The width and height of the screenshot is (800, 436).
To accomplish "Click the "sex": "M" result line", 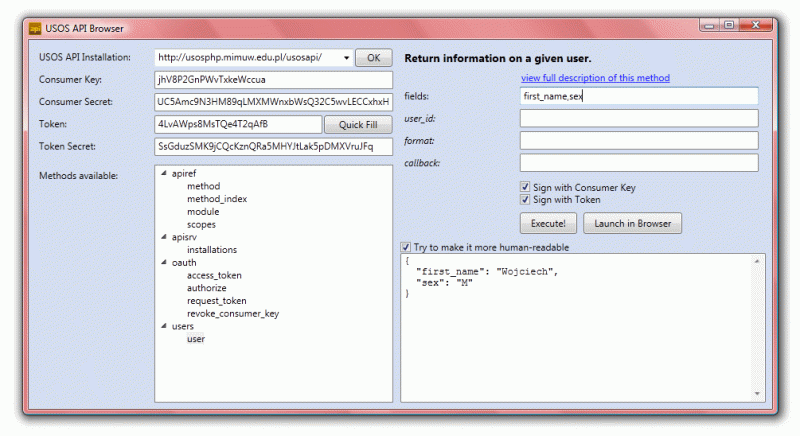I will 444,283.
